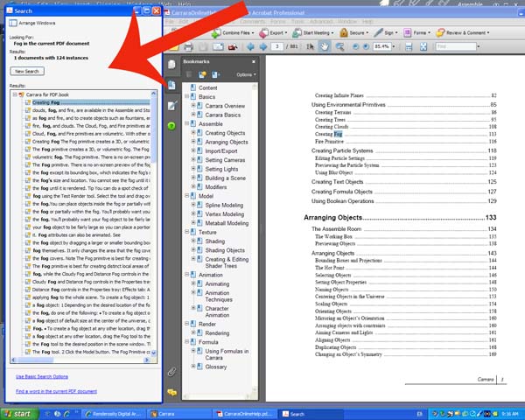Image resolution: width=525 pixels, height=420 pixels.
Task: Click the Sign pen icon
Action: (x=378, y=32)
